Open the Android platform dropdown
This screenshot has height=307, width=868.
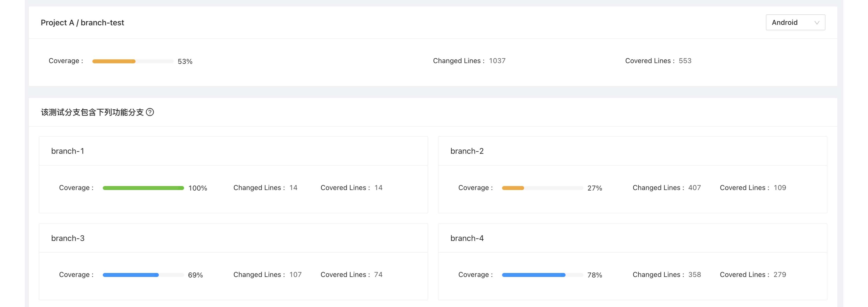795,22
